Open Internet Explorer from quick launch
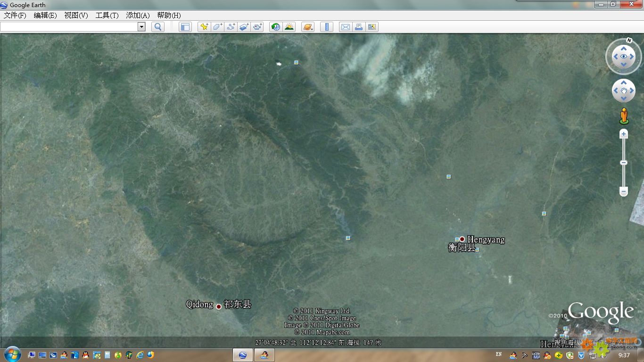Viewport: 644px width, 362px height. click(140, 355)
